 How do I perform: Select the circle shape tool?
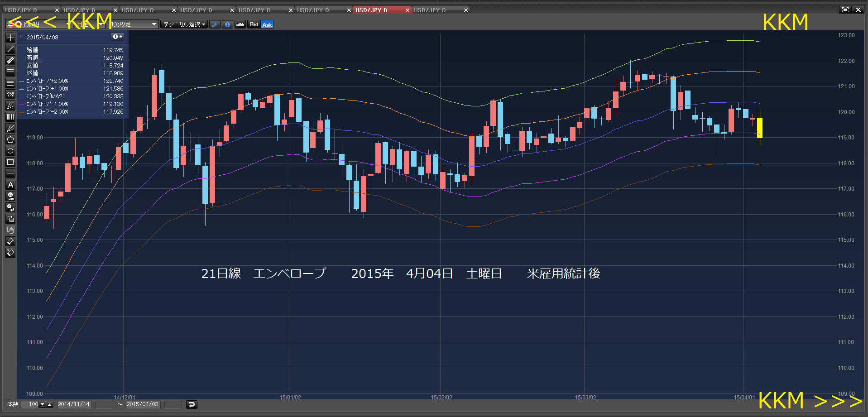10,151
